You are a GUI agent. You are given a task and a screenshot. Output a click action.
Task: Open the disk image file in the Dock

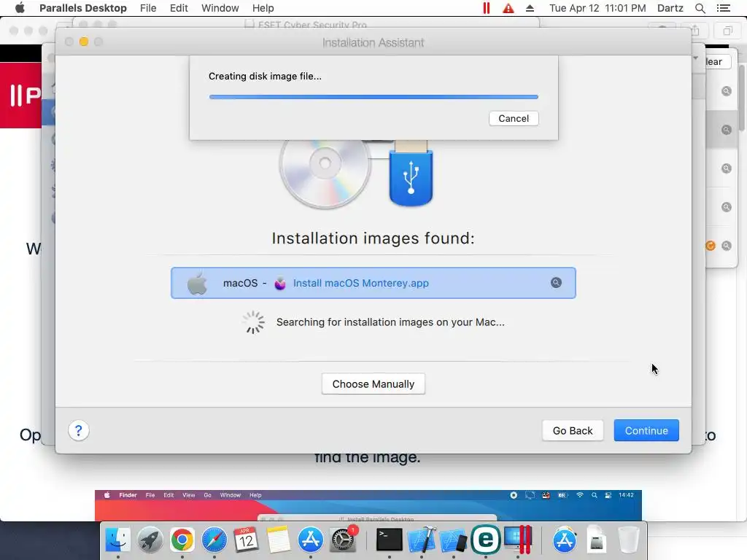click(597, 540)
